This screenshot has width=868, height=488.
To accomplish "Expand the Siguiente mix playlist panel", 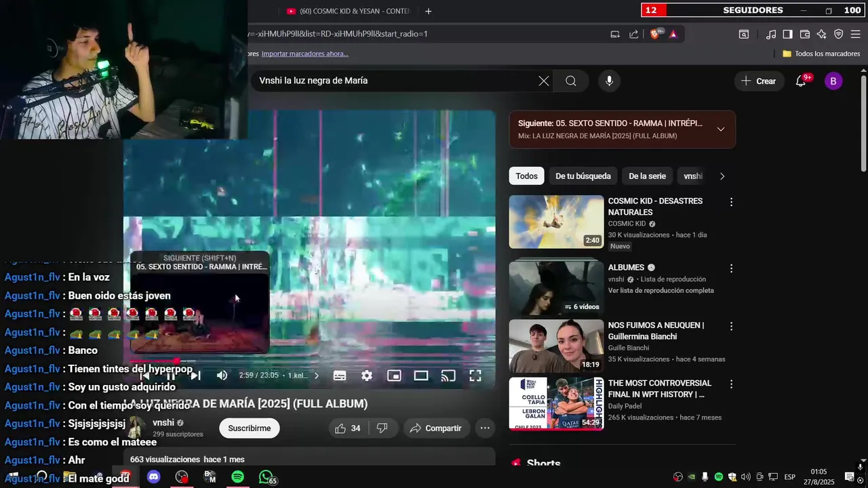I will pyautogui.click(x=721, y=129).
